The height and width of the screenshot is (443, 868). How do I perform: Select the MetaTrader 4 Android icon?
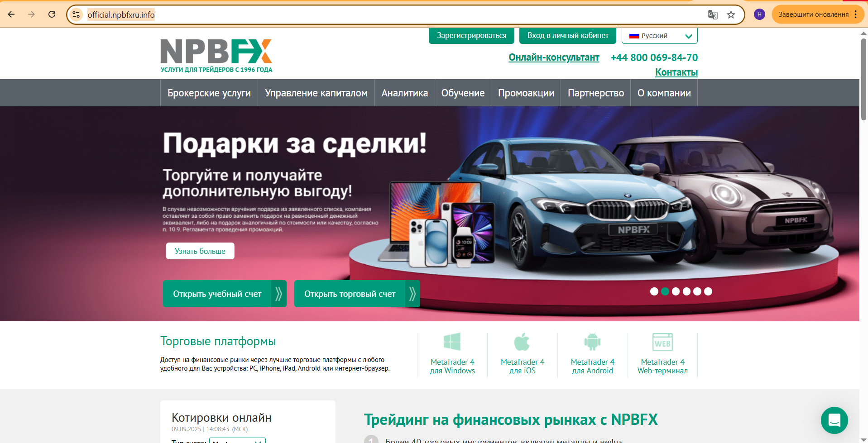(x=592, y=342)
